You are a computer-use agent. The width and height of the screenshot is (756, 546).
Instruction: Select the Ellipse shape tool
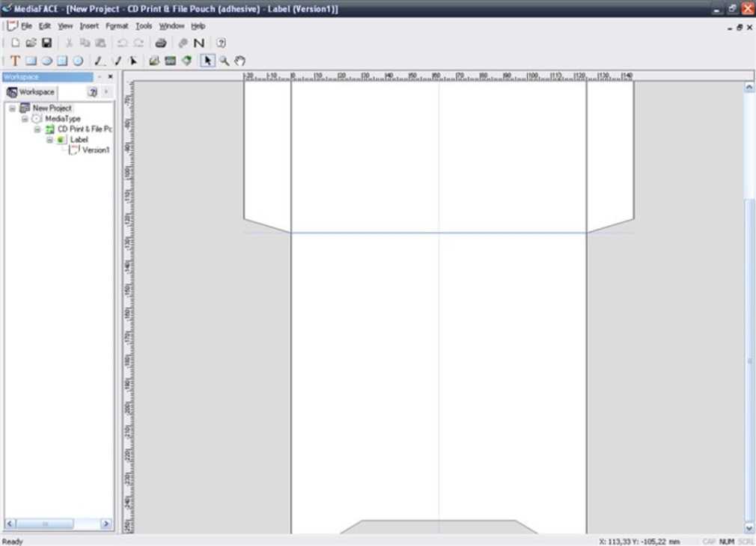tap(46, 61)
